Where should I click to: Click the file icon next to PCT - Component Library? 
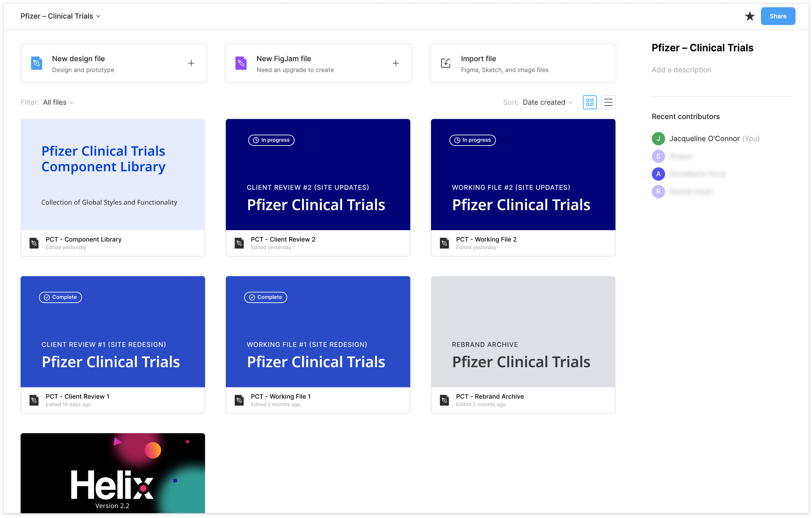click(34, 243)
